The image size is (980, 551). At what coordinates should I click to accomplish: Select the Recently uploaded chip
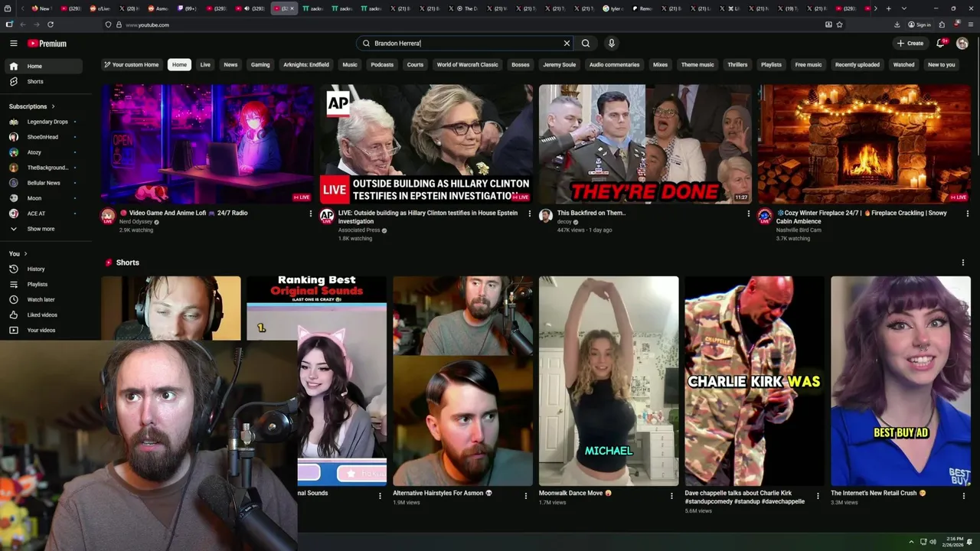(857, 65)
